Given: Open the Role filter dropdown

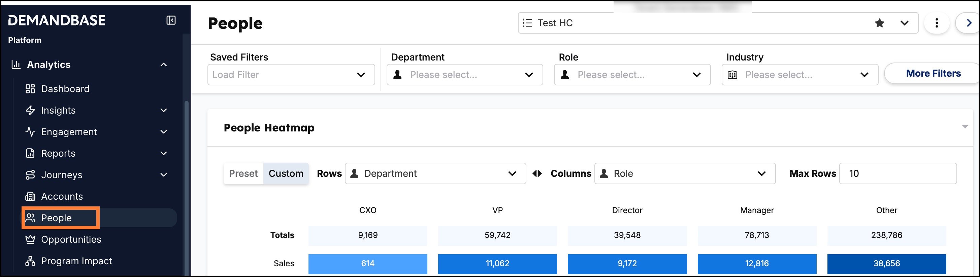Looking at the screenshot, I should 632,75.
